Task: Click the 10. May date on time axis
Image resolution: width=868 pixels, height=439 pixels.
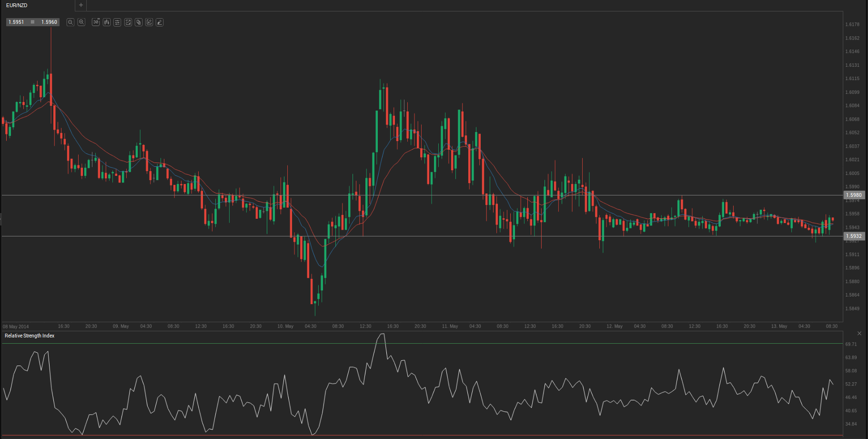Action: click(x=285, y=327)
